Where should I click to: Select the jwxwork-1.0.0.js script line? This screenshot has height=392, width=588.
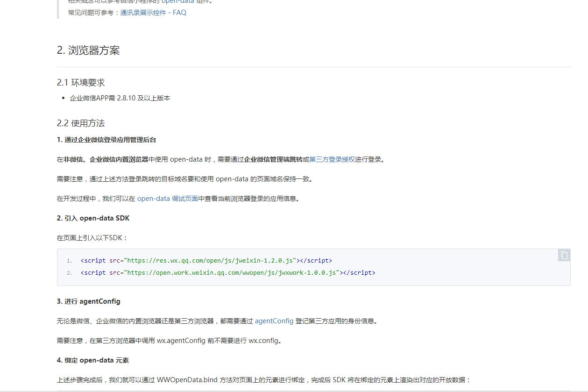pyautogui.click(x=228, y=272)
